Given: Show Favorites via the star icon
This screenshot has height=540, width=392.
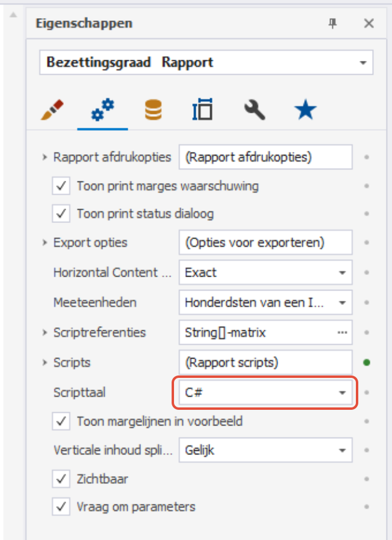Looking at the screenshot, I should (305, 110).
